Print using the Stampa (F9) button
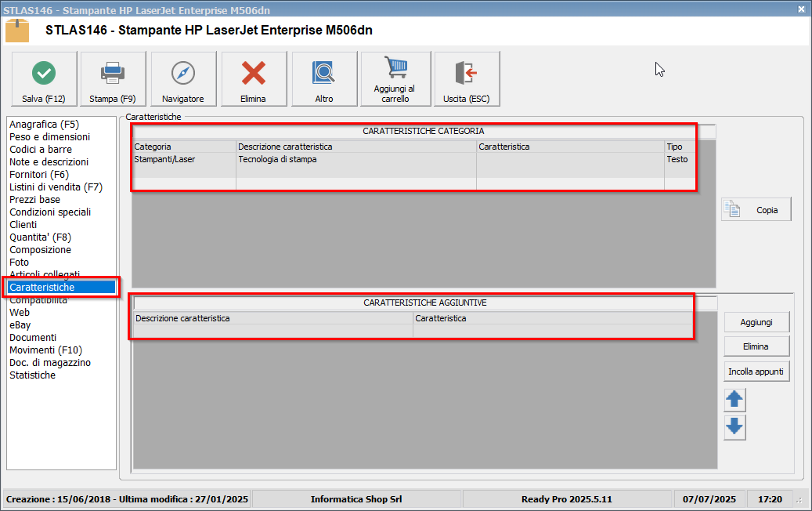This screenshot has width=812, height=511. point(113,79)
